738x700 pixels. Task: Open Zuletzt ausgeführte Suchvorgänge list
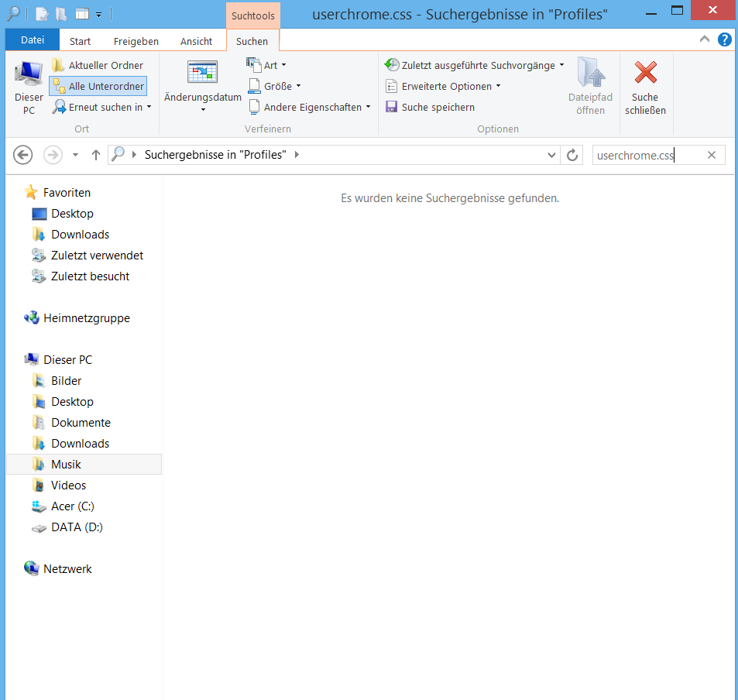click(475, 66)
